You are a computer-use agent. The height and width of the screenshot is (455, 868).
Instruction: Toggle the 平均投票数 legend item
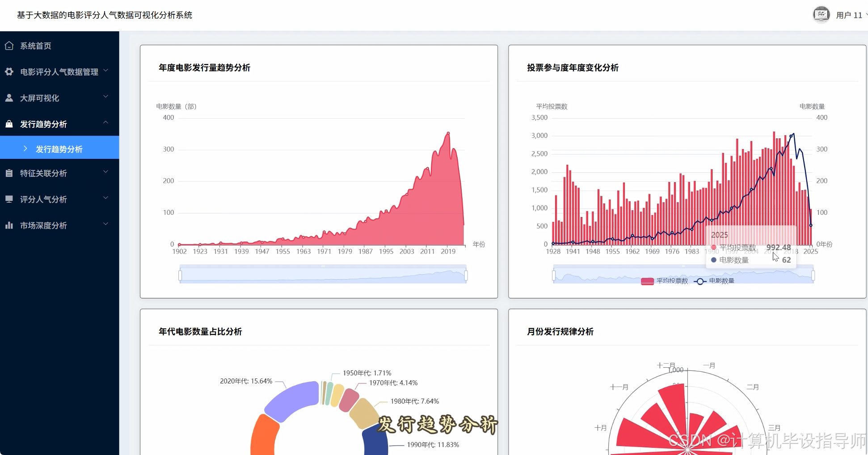(665, 281)
